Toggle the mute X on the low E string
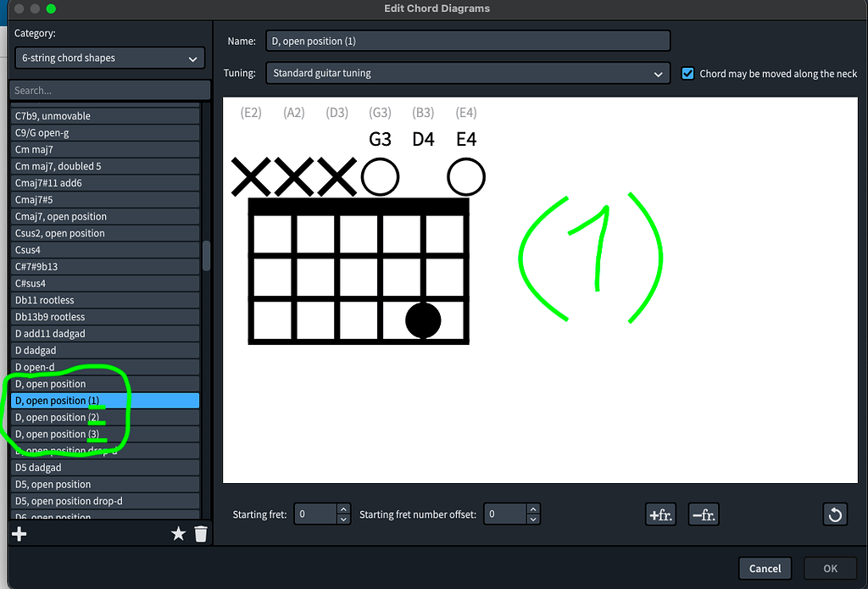Screen dimensions: 868x589 click(250, 176)
